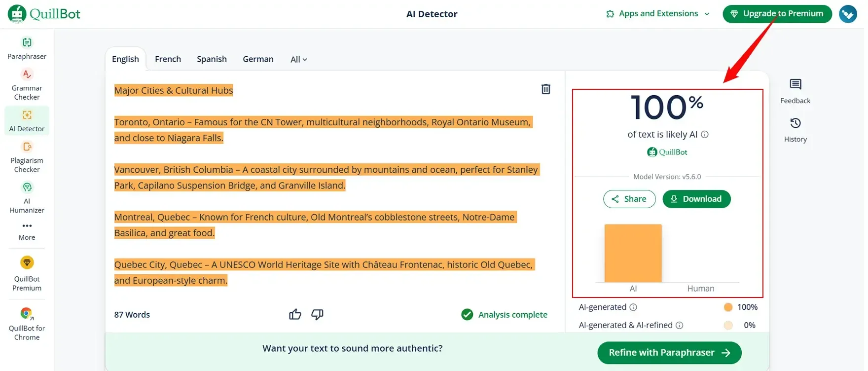Screen dimensions: 868x371
Task: Click the green Analysis complete checkmark
Action: (467, 315)
